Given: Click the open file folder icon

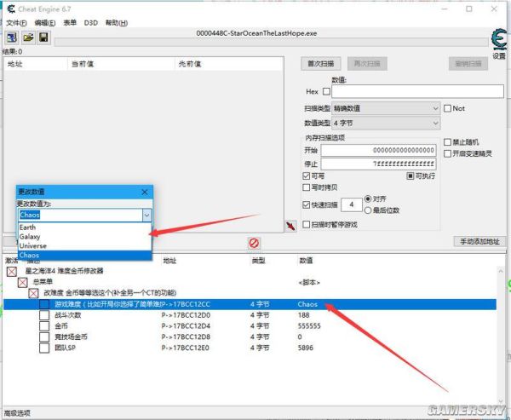Looking at the screenshot, I should 28,37.
